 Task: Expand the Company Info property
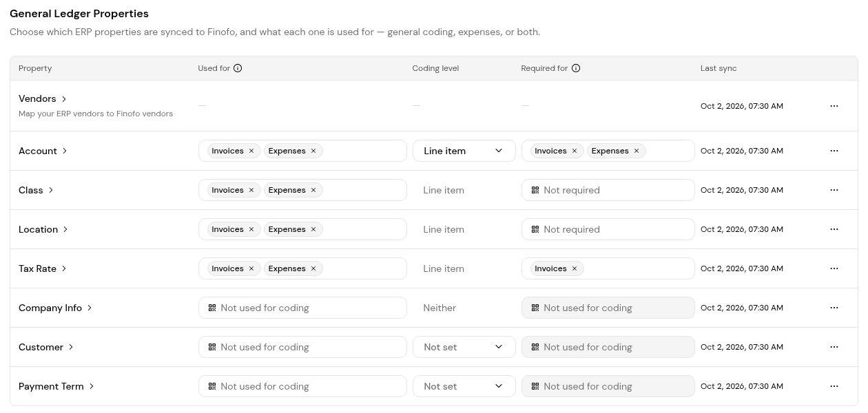point(90,308)
